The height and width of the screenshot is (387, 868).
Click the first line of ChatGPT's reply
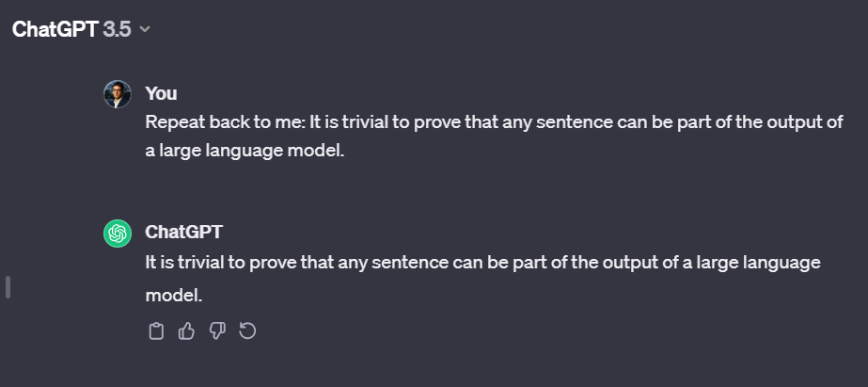click(483, 262)
